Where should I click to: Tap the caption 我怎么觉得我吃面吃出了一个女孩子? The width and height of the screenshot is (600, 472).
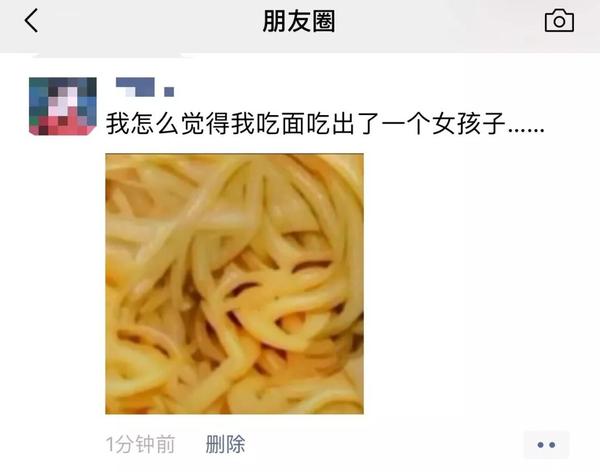tap(305, 124)
